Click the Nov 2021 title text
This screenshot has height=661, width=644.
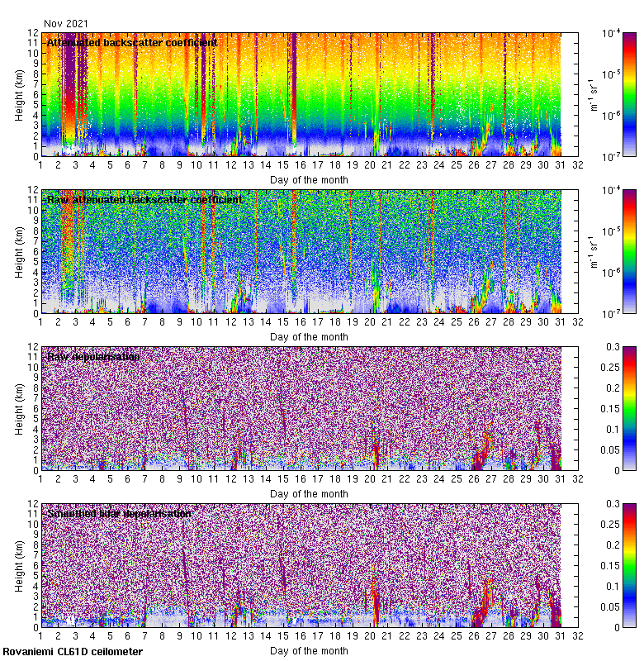click(66, 24)
